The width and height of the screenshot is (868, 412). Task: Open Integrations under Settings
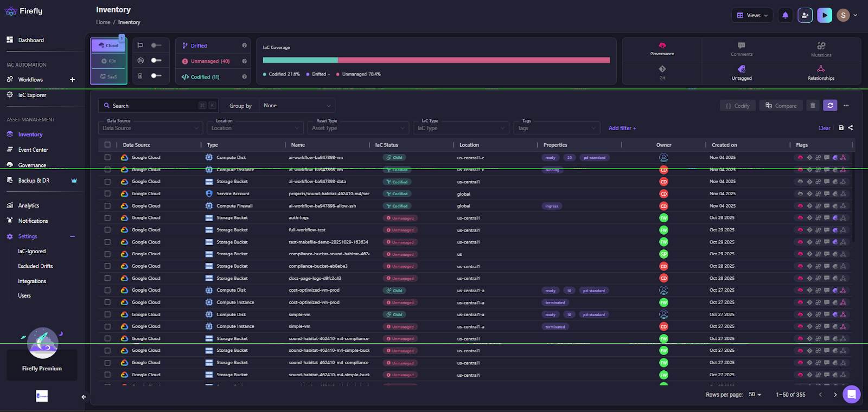click(x=32, y=281)
